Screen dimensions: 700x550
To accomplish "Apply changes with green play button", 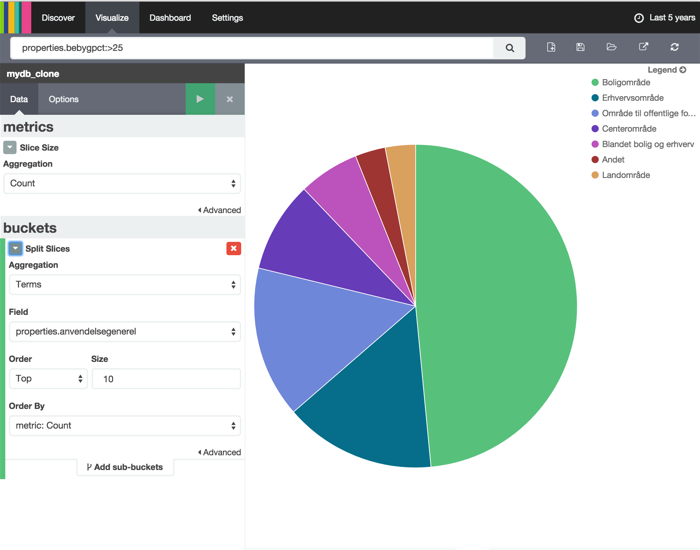I will [x=200, y=99].
